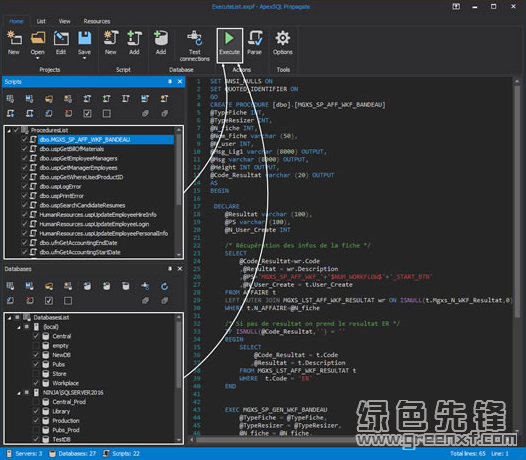Check the Store database
The height and width of the screenshot is (460, 526).
click(36, 373)
